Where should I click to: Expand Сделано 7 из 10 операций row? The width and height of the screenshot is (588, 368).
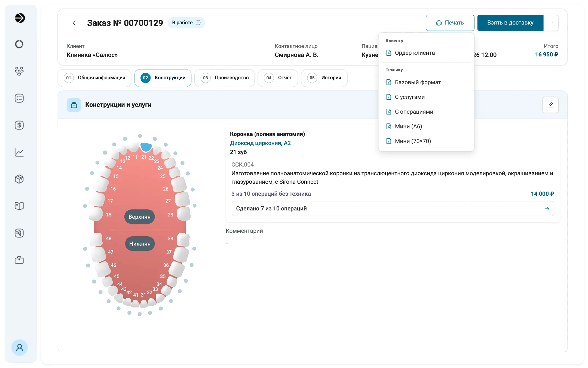point(393,209)
